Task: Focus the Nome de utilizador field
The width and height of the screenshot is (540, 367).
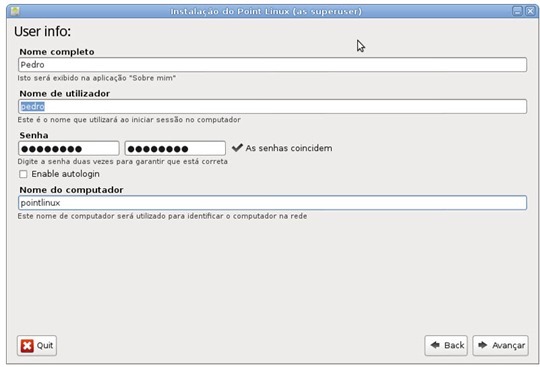Action: [272, 106]
